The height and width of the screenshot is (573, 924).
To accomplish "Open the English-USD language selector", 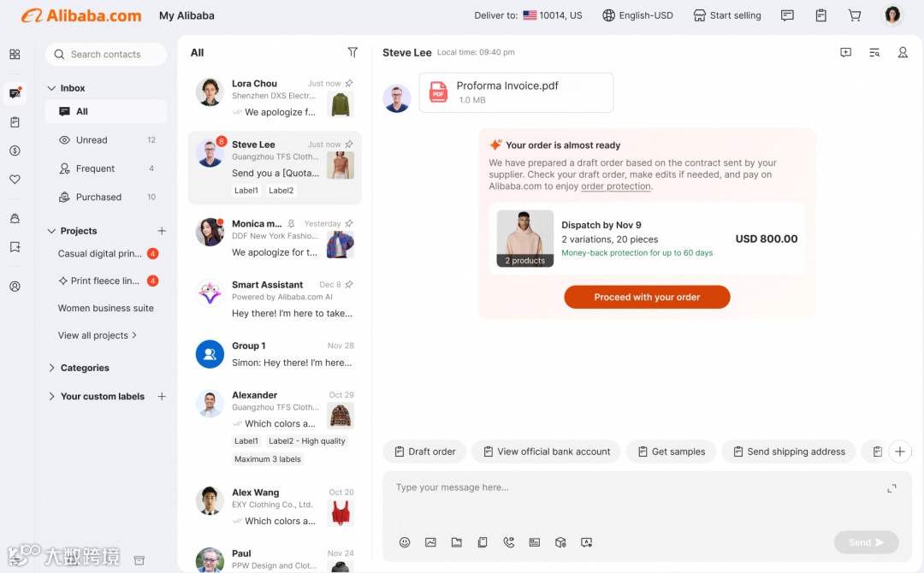I will 637,15.
